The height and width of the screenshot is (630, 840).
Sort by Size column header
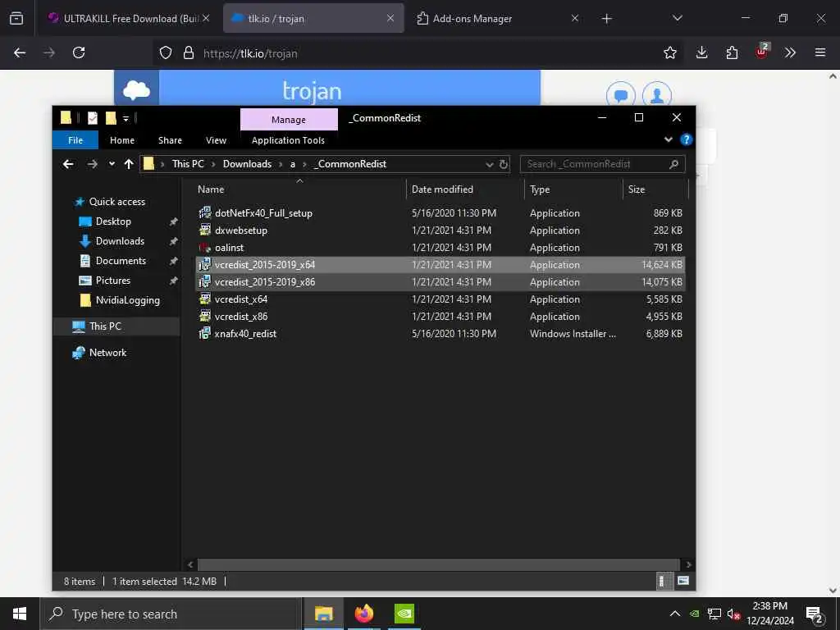655,189
